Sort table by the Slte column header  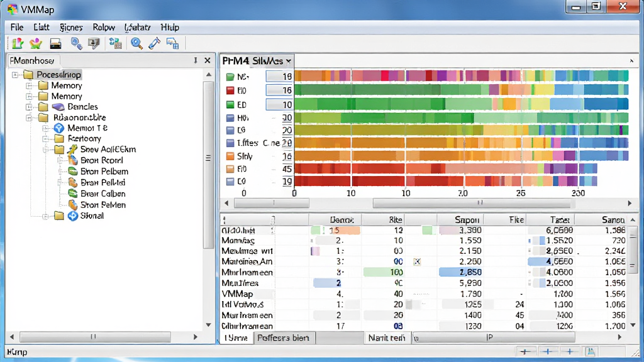coord(383,219)
